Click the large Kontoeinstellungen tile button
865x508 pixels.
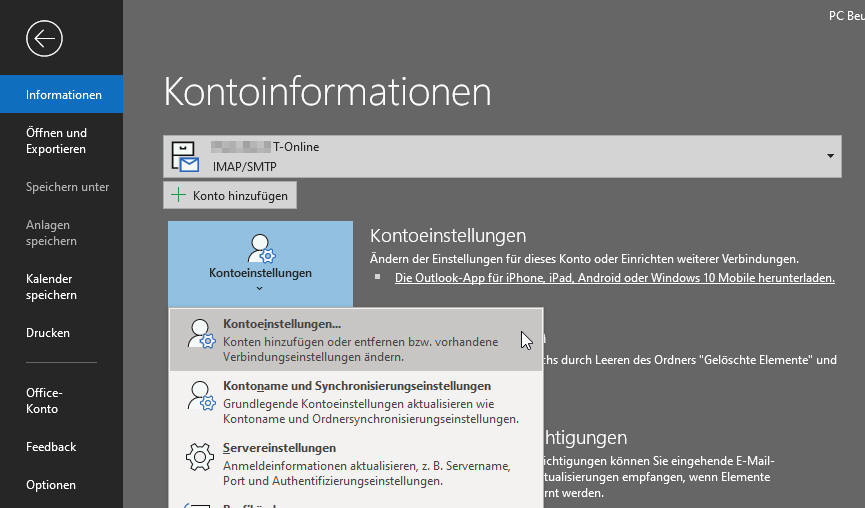click(x=260, y=264)
